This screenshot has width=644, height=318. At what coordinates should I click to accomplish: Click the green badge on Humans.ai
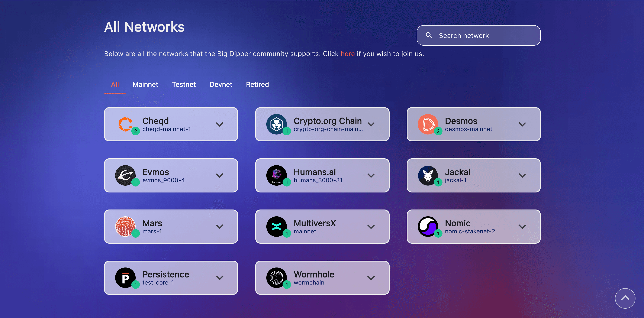click(x=287, y=182)
